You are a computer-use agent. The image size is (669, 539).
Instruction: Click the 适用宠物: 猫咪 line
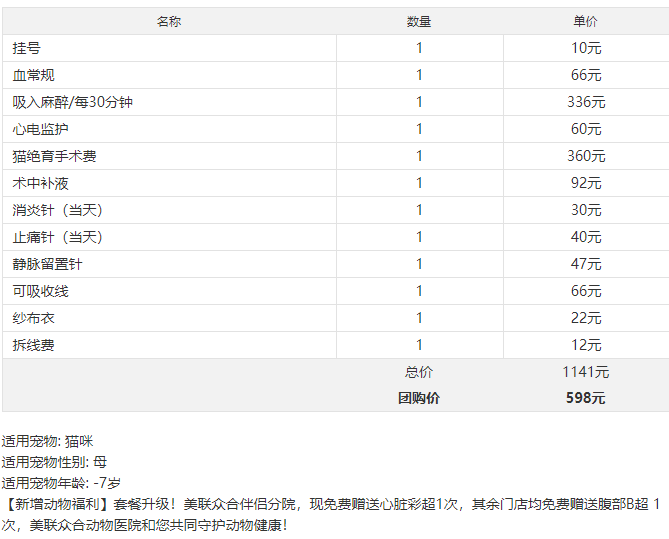47,441
